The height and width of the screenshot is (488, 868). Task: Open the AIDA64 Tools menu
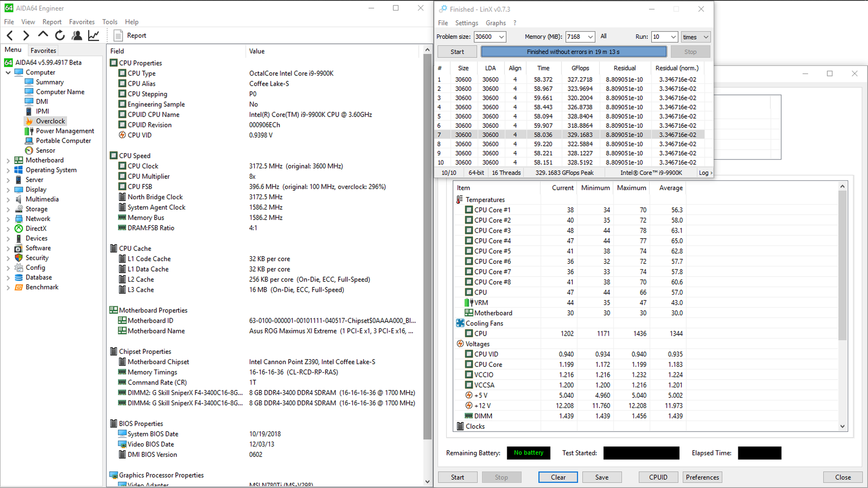(110, 22)
